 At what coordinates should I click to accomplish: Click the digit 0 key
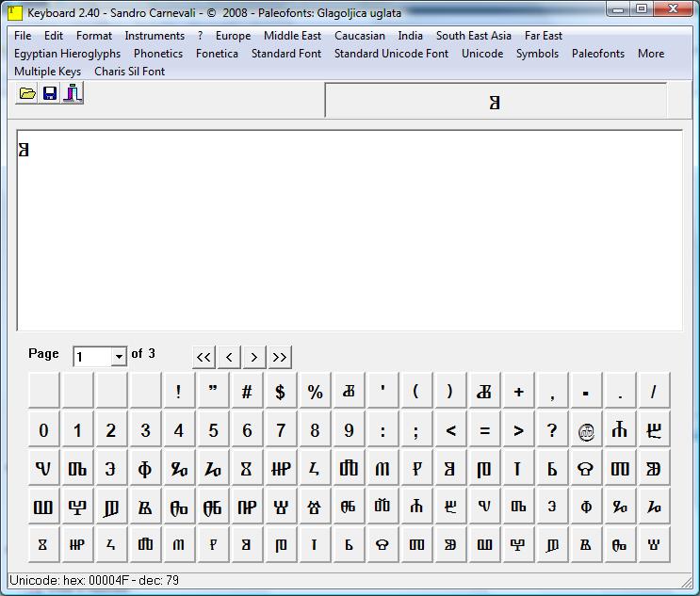click(x=43, y=430)
